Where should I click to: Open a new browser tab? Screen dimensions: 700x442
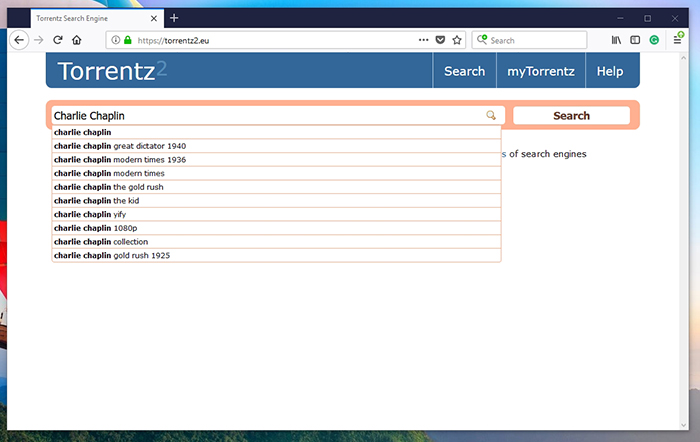174,18
